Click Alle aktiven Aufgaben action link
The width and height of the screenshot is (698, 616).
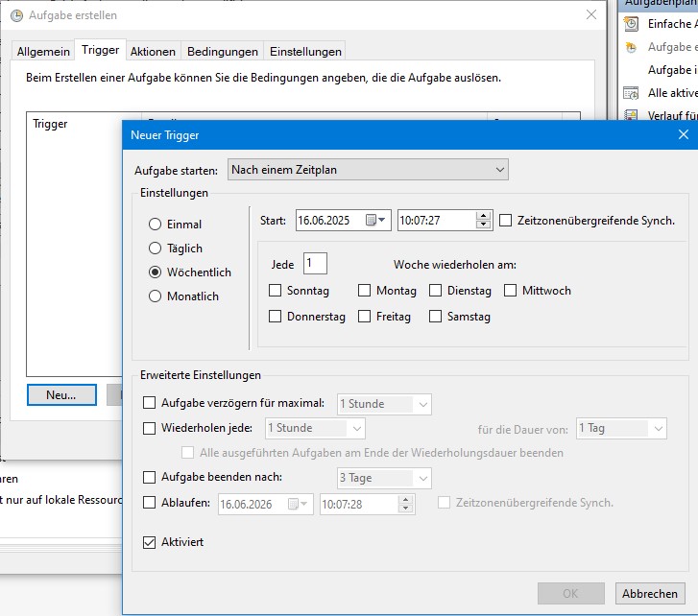coord(673,93)
